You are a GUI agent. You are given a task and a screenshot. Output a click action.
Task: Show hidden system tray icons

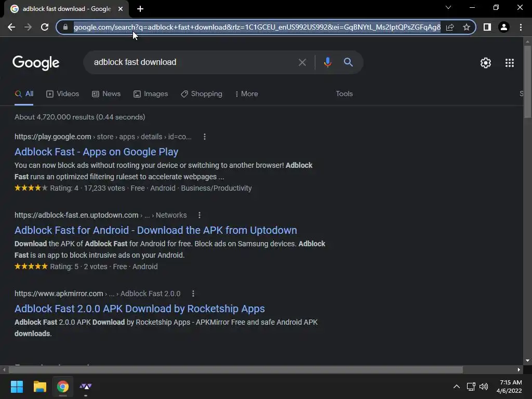(x=457, y=387)
